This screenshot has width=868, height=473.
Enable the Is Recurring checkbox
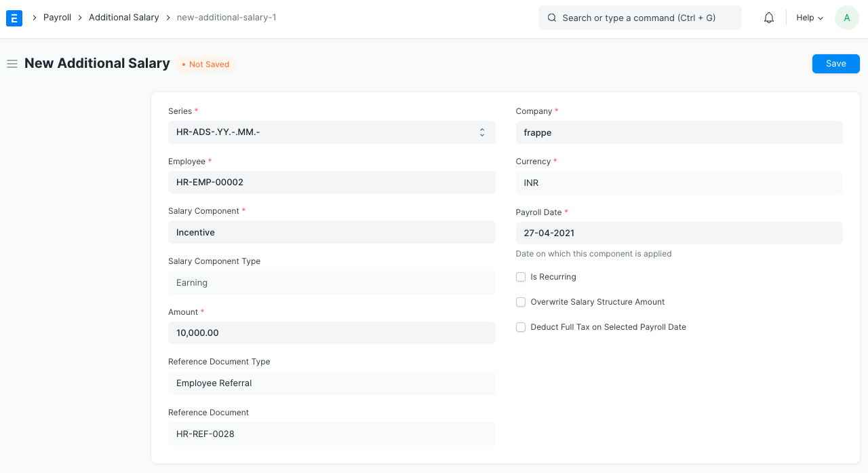pyautogui.click(x=521, y=277)
